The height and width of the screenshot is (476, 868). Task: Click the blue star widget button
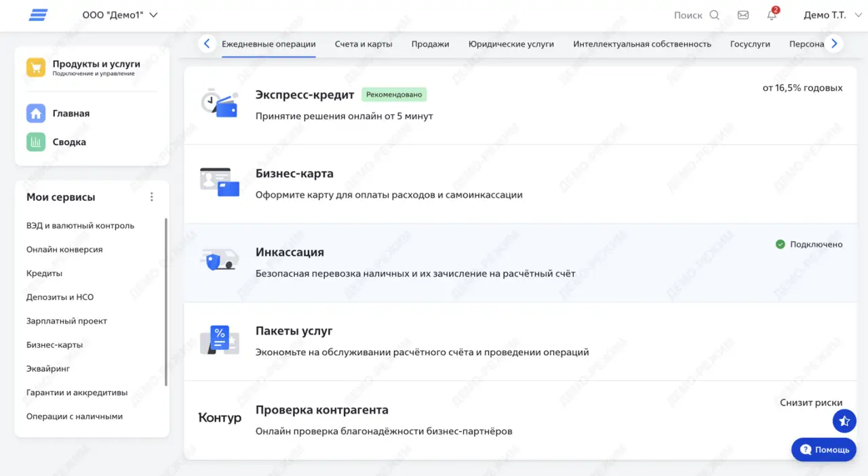click(844, 420)
